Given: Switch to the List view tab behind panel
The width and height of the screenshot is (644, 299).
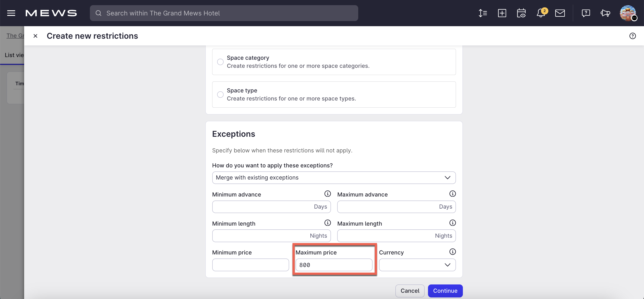Looking at the screenshot, I should [14, 55].
